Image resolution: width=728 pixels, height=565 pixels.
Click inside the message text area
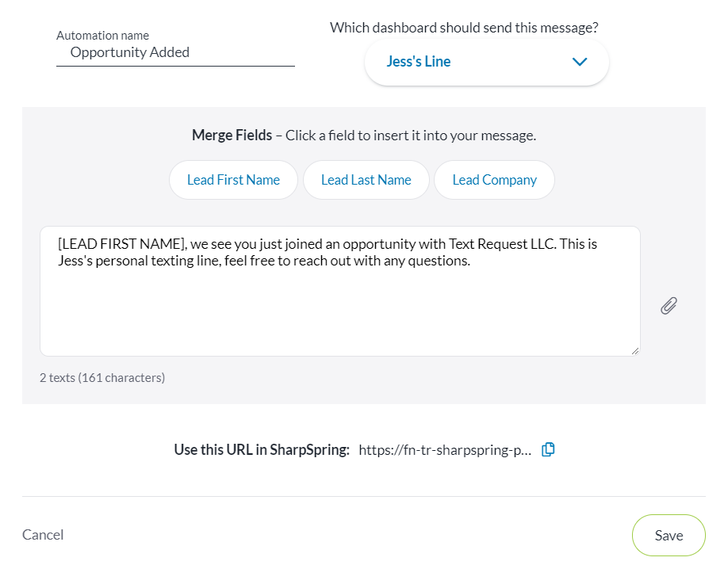click(339, 309)
